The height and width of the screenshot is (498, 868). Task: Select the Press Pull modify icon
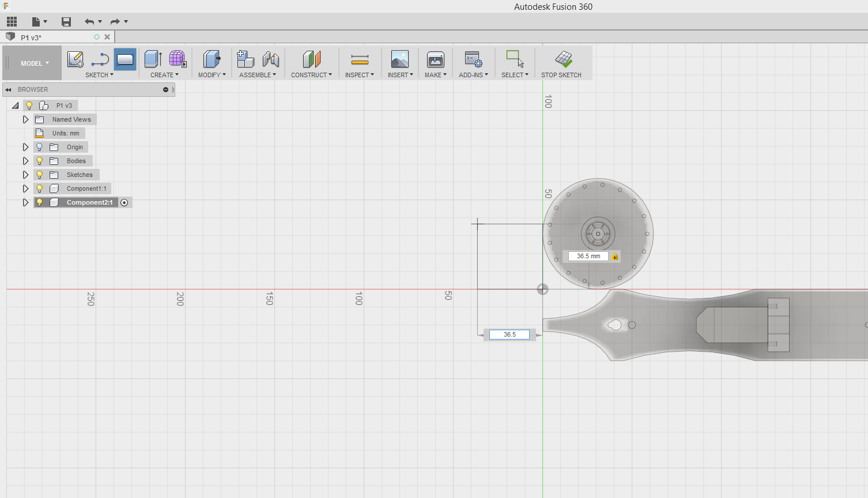[212, 59]
